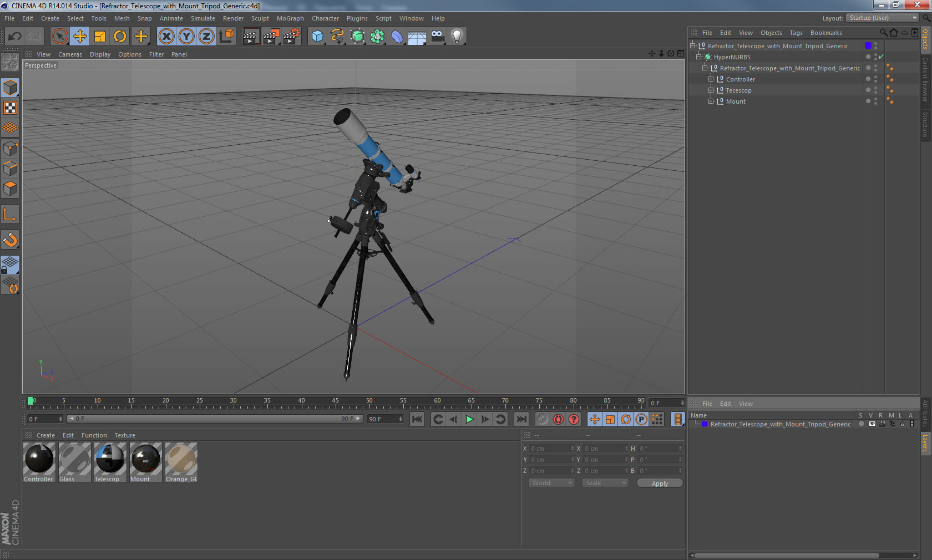Expand the Controller object
Screen dimensions: 932x560
pyautogui.click(x=711, y=79)
